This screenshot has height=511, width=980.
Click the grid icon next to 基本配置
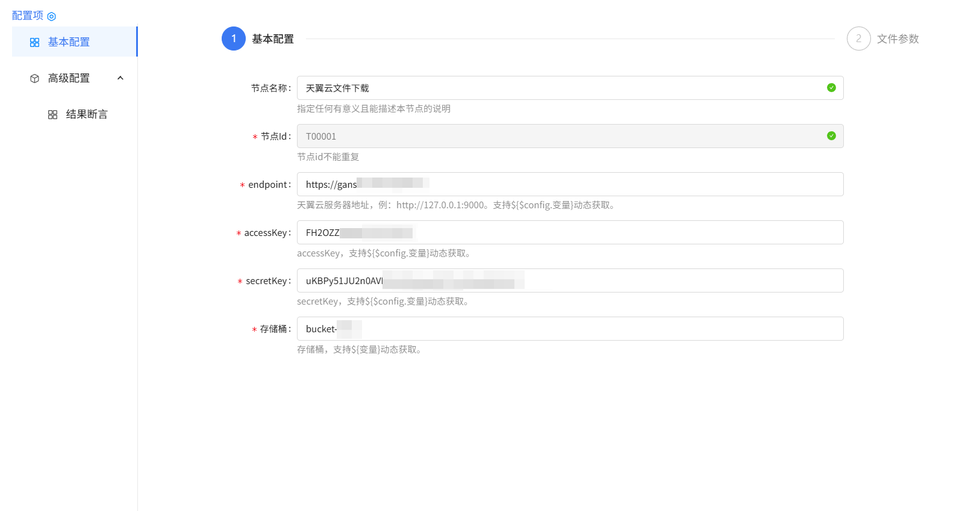(35, 42)
